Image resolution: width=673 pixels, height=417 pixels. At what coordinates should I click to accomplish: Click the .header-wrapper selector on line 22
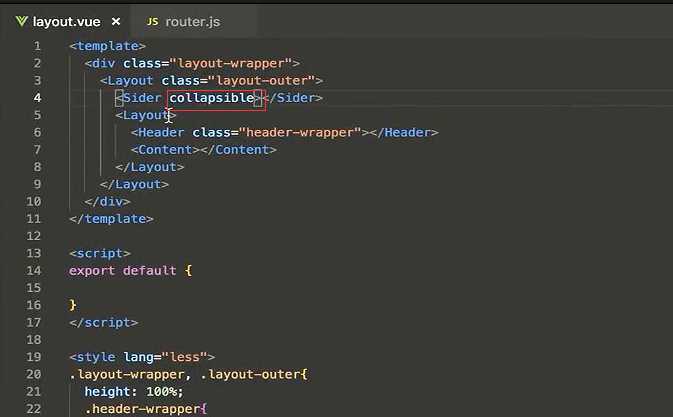pos(142,409)
